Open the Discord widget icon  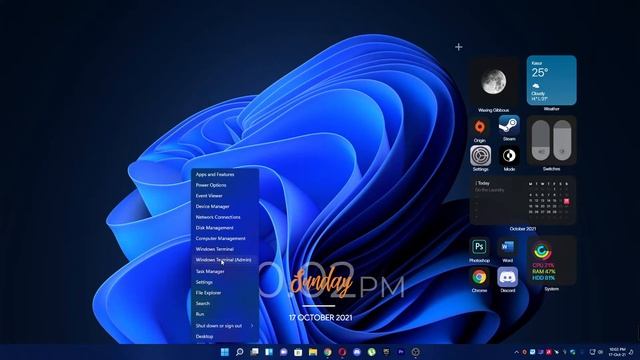(507, 277)
